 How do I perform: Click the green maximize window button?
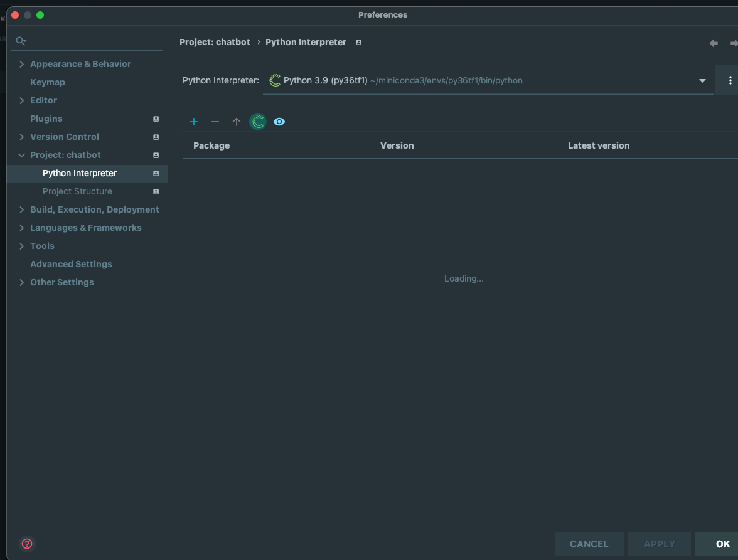click(40, 15)
